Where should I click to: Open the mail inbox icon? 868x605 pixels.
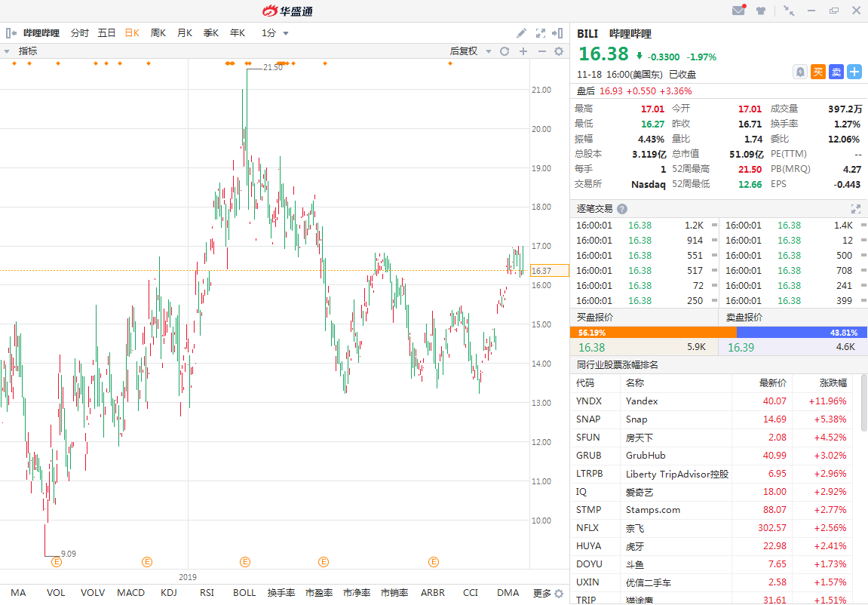pos(739,10)
